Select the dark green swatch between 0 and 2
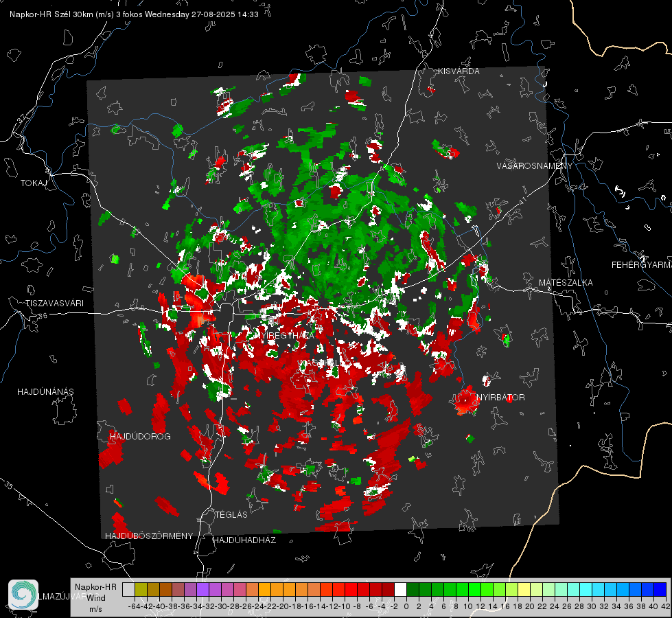 413,589
